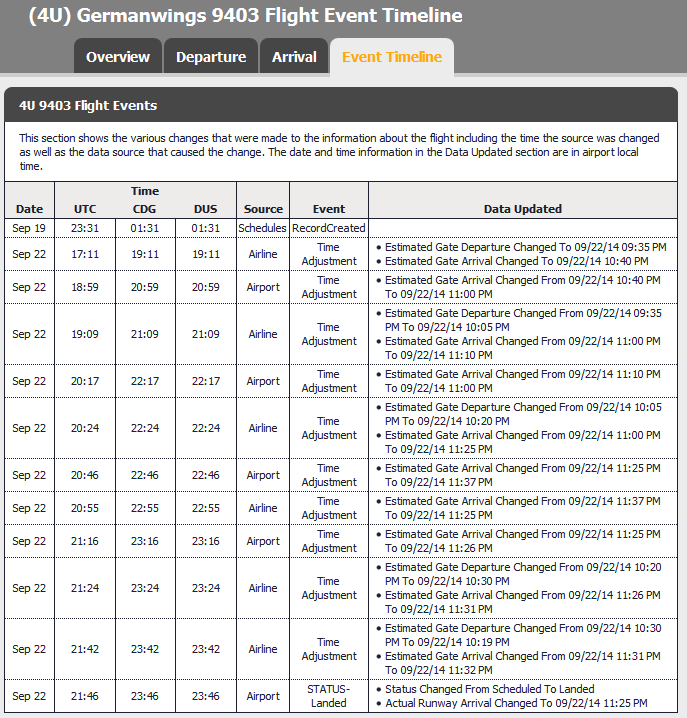Click the CDG time 23:16 cell

pyautogui.click(x=145, y=541)
